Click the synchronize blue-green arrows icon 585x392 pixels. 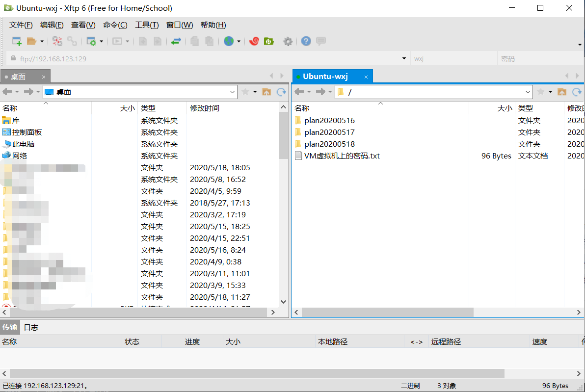(x=176, y=41)
